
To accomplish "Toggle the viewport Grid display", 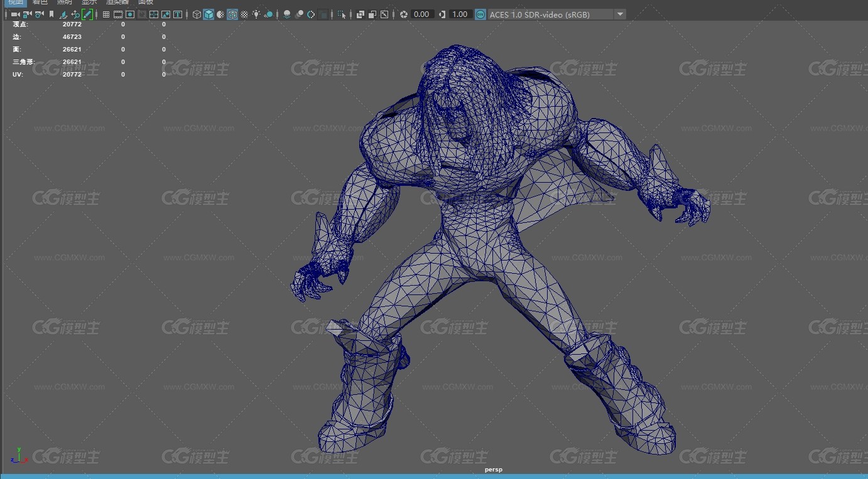I will 106,14.
